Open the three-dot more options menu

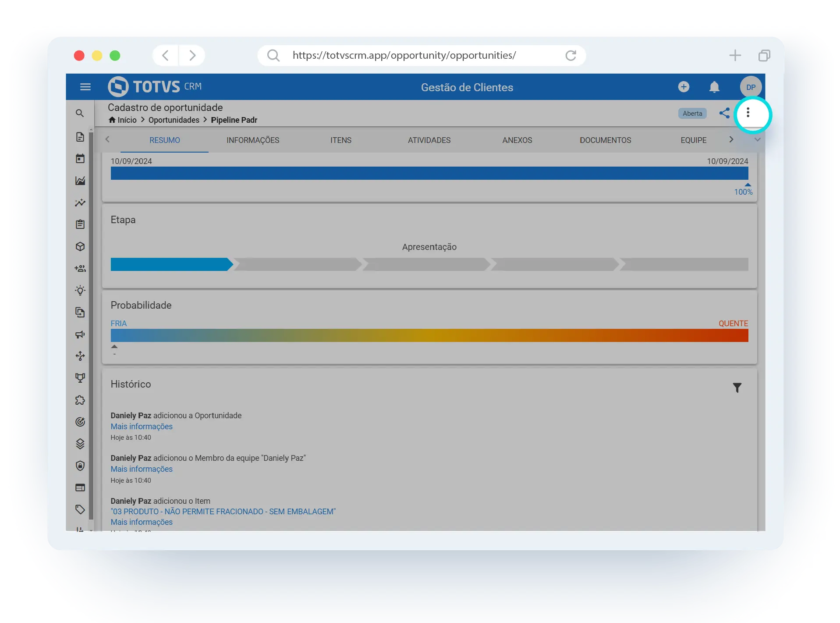pyautogui.click(x=748, y=113)
